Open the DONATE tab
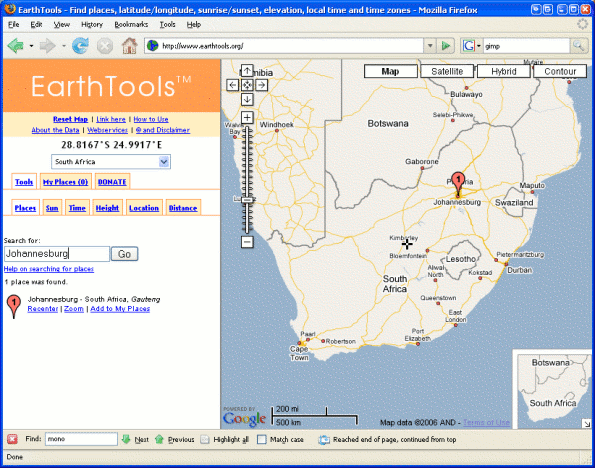Image resolution: width=595 pixels, height=468 pixels. click(112, 182)
